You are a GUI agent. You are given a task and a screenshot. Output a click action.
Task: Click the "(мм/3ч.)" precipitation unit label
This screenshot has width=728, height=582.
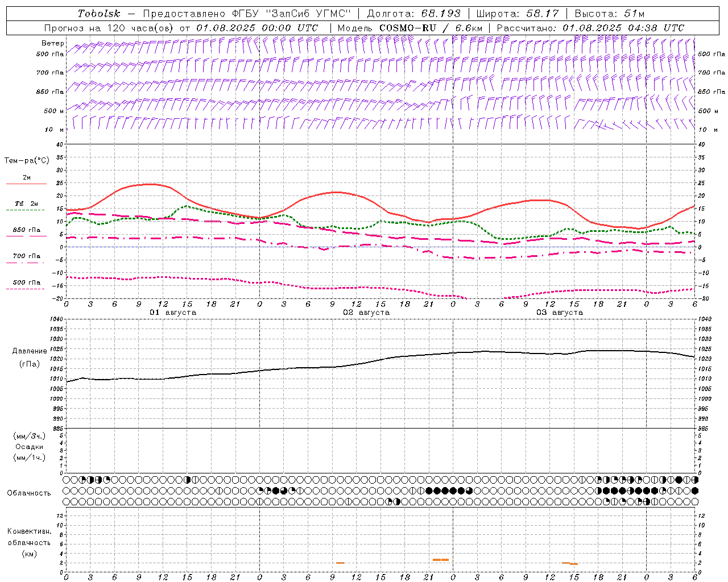(x=30, y=436)
